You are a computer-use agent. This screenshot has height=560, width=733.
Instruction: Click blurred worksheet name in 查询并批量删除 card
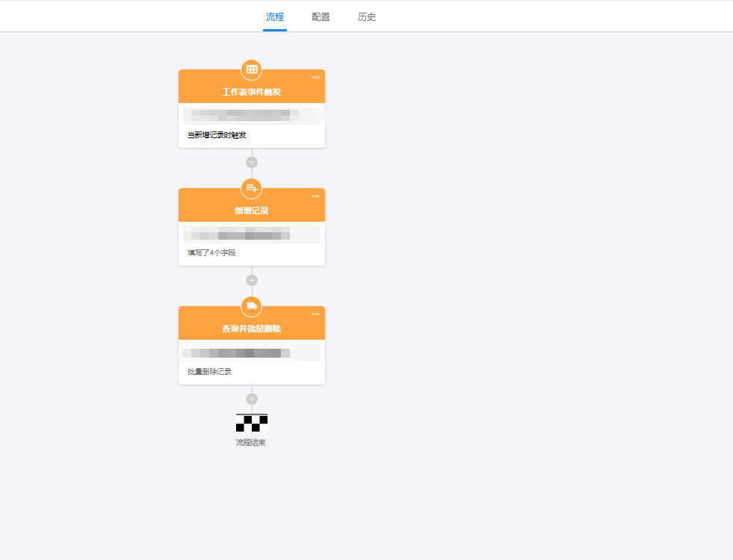tap(252, 353)
